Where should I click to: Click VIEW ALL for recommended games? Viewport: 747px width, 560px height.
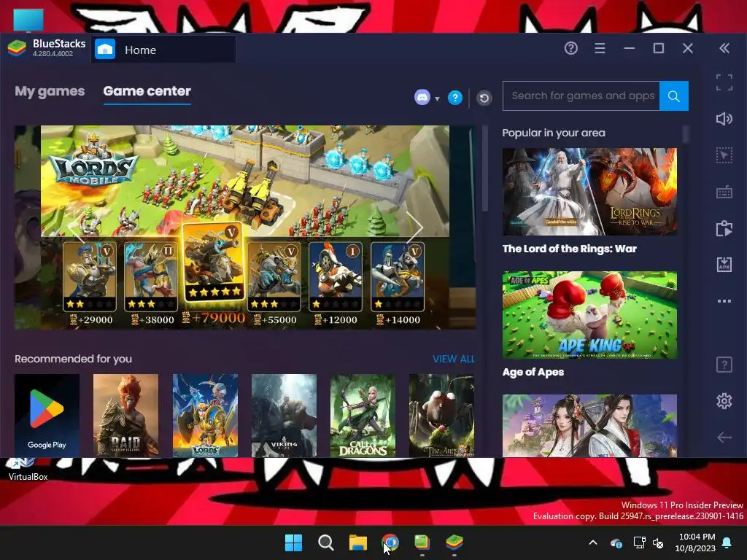click(x=454, y=359)
